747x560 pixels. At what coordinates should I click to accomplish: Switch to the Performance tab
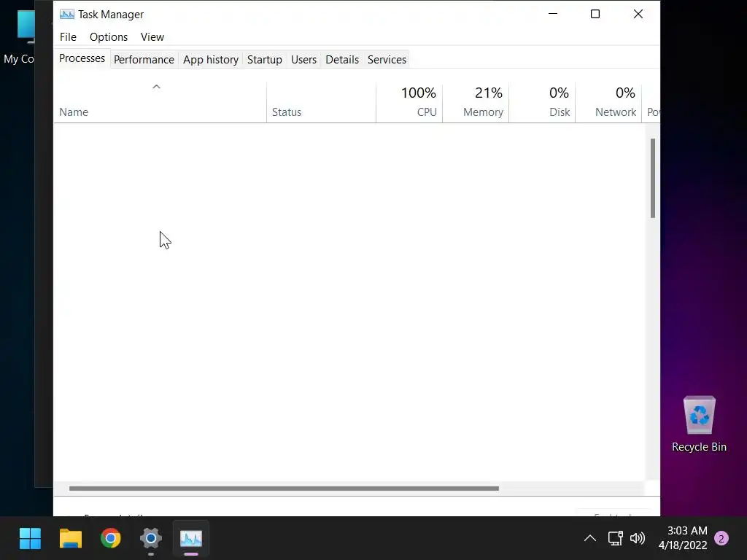point(144,60)
